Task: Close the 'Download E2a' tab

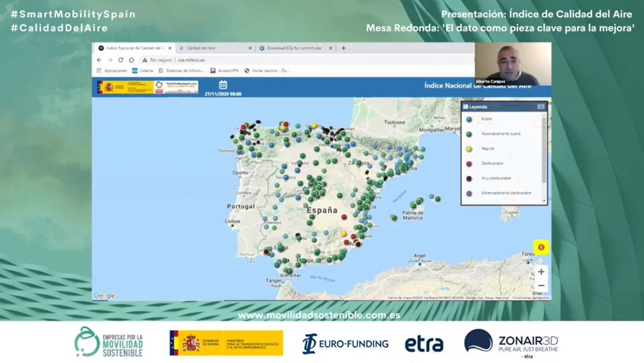Action: pyautogui.click(x=330, y=48)
